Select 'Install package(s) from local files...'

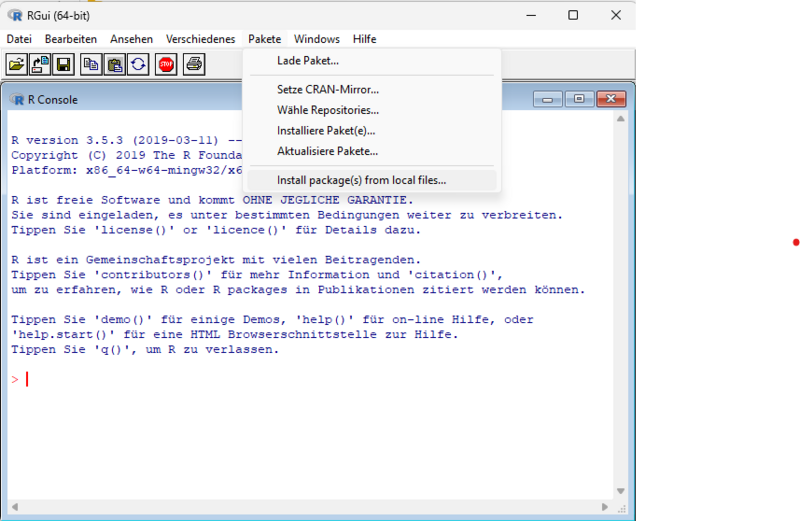(361, 181)
